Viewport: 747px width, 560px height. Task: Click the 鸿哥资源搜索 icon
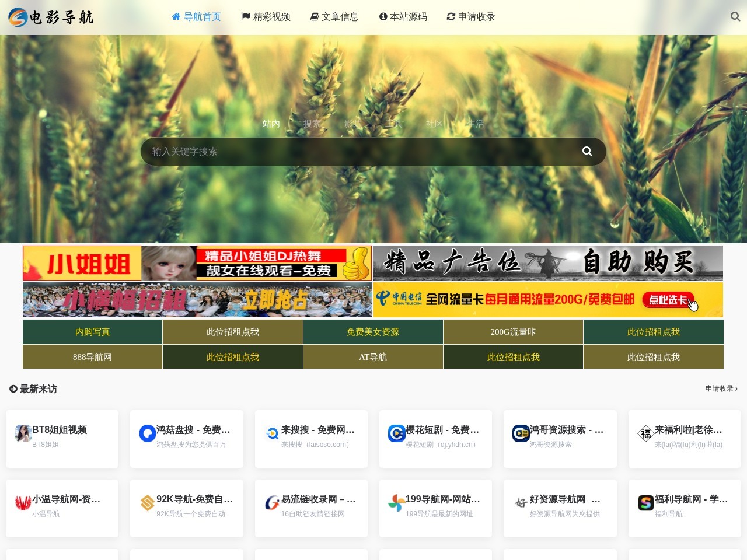pos(521,433)
